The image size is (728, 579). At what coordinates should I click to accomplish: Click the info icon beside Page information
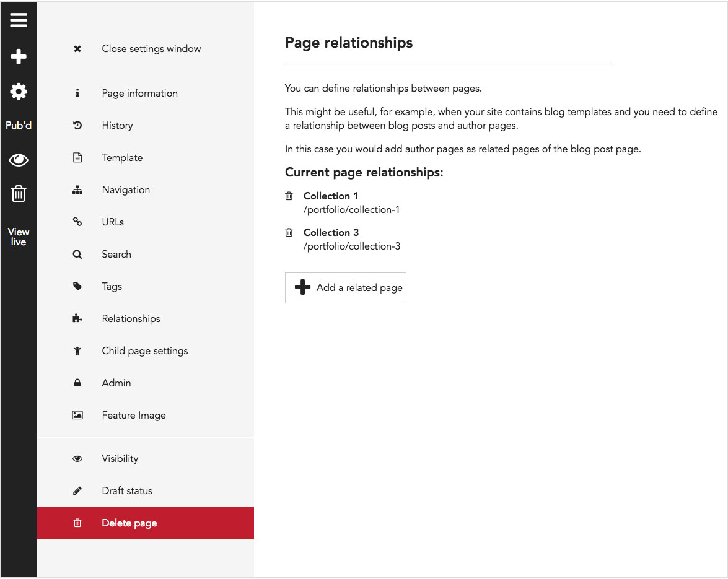pyautogui.click(x=77, y=94)
